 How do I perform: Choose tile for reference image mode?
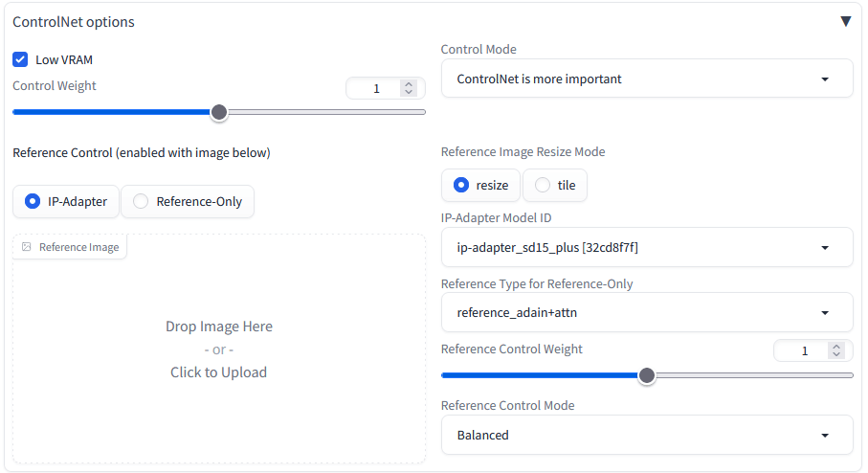pos(543,185)
